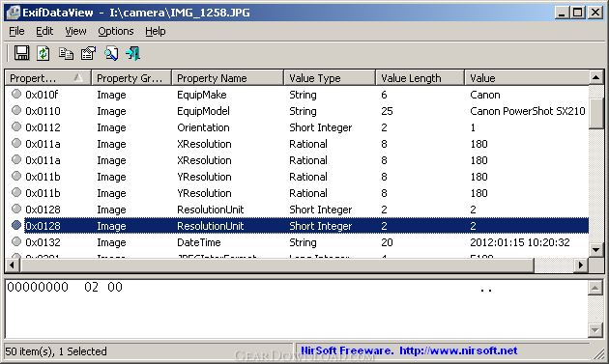Sort by Property ID column header

(x=47, y=78)
